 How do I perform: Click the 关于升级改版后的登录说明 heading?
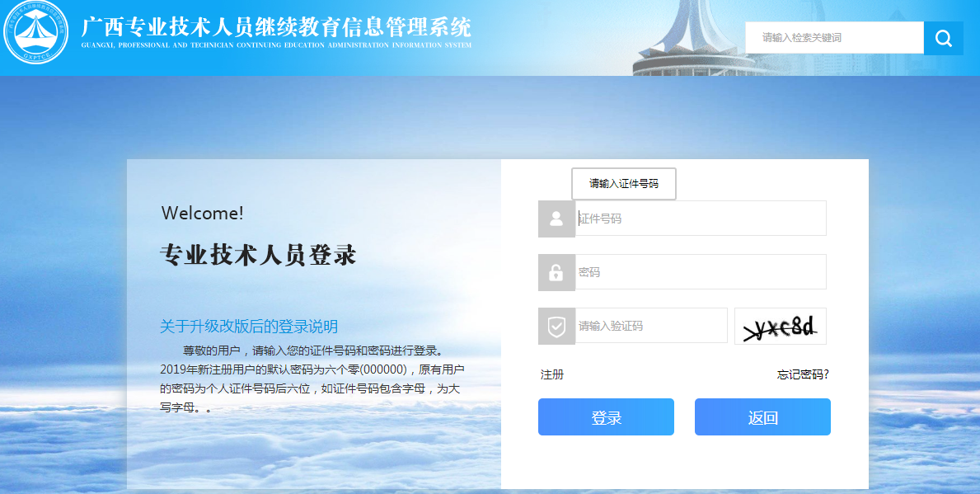(x=249, y=327)
